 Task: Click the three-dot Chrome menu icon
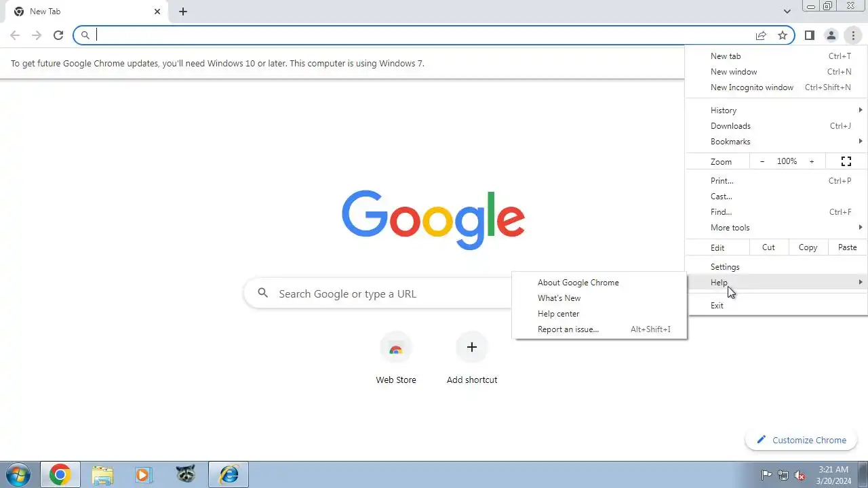click(853, 35)
